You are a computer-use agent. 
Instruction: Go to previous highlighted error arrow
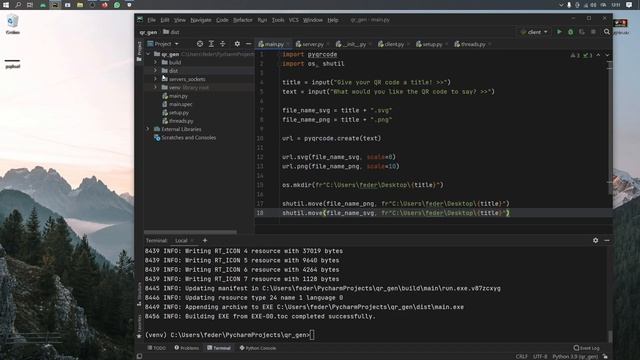(598, 55)
